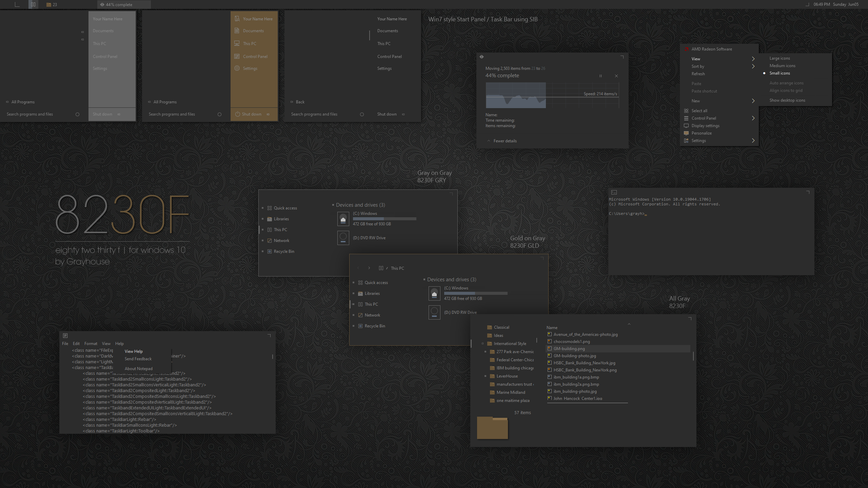
Task: Expand the Sort by submenu arrow
Action: click(x=753, y=66)
